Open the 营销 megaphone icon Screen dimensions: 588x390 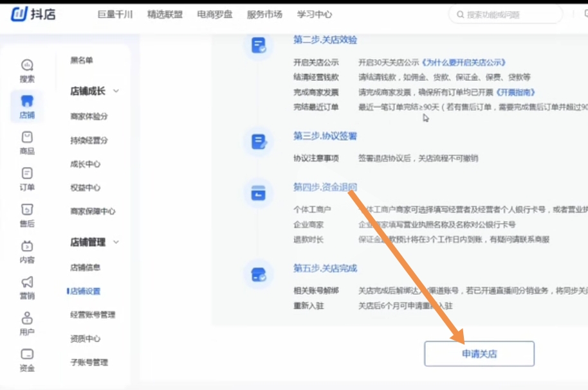[x=27, y=282]
